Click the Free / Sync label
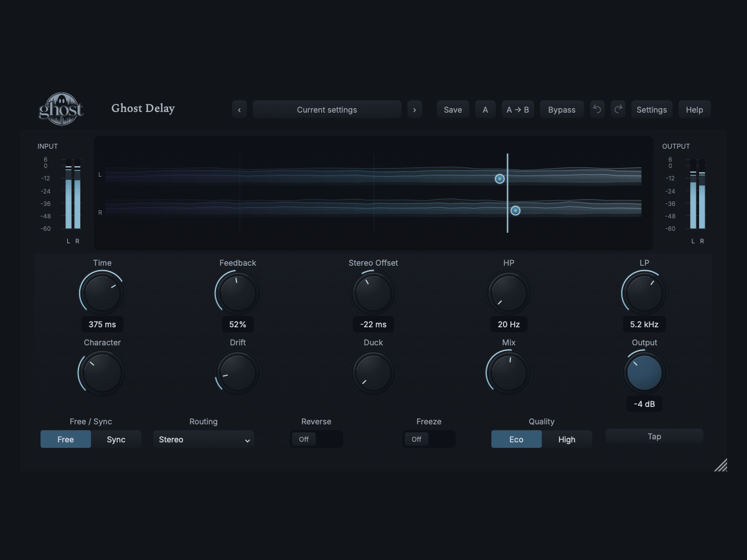The width and height of the screenshot is (747, 560). (x=91, y=422)
